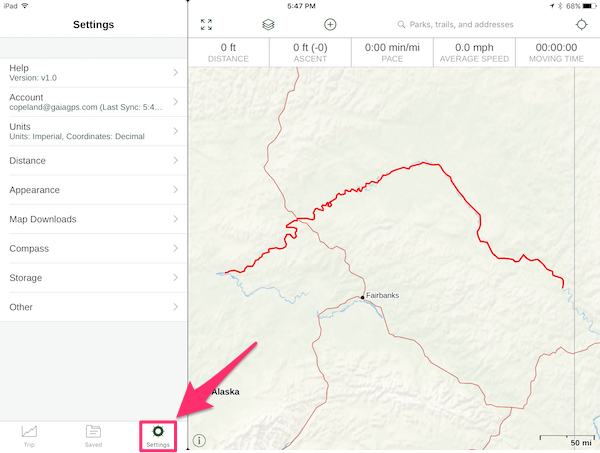
Task: Tap the add plus circle icon
Action: click(x=330, y=24)
